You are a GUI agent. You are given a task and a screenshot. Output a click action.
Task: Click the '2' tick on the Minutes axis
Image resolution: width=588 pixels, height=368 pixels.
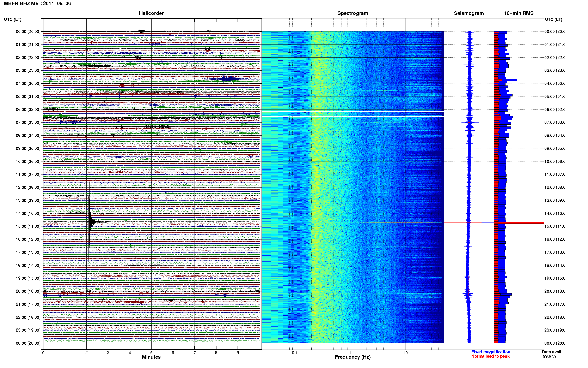coord(87,353)
